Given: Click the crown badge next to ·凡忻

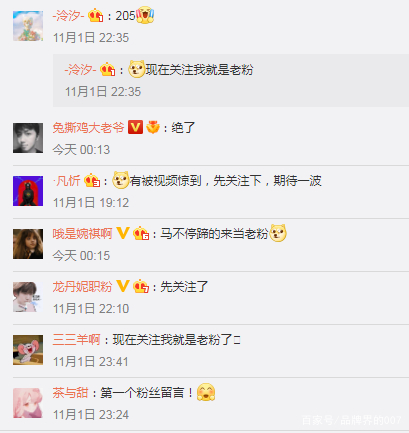Looking at the screenshot, I should [x=92, y=180].
